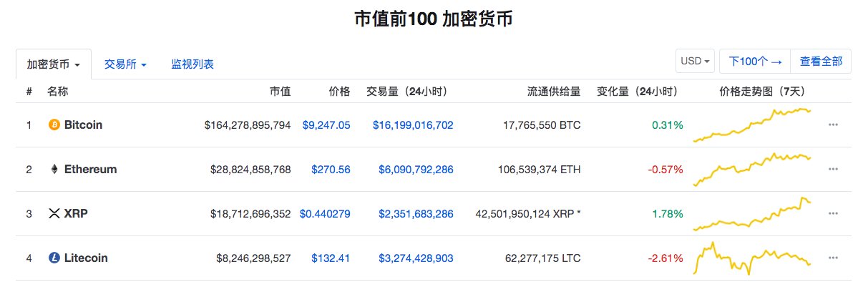The width and height of the screenshot is (868, 282).
Task: Open the Ethereum name link
Action: tap(90, 170)
